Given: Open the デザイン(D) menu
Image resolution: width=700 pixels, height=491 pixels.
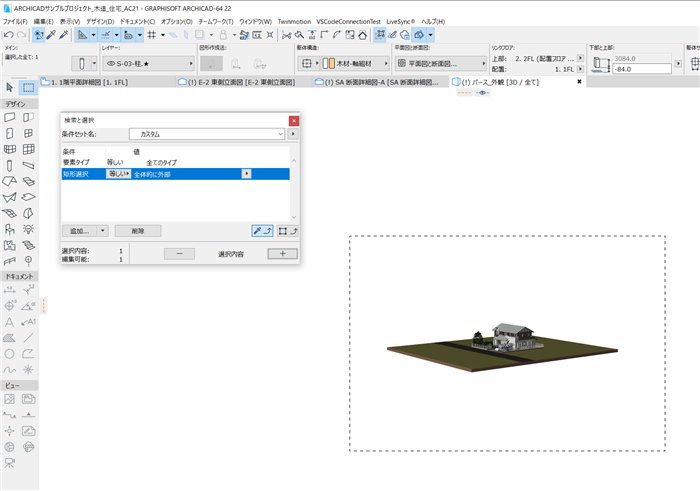Looking at the screenshot, I should pyautogui.click(x=100, y=21).
